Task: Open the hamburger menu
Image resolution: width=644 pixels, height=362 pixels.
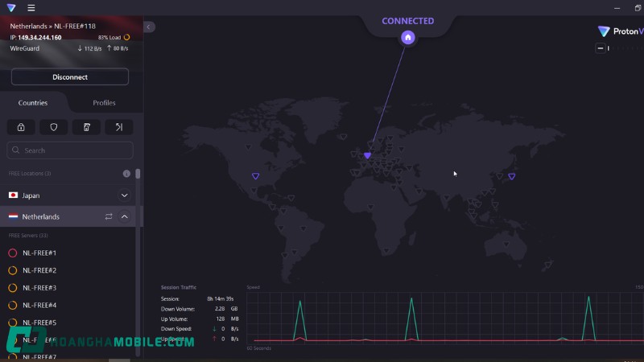Action: 31,8
